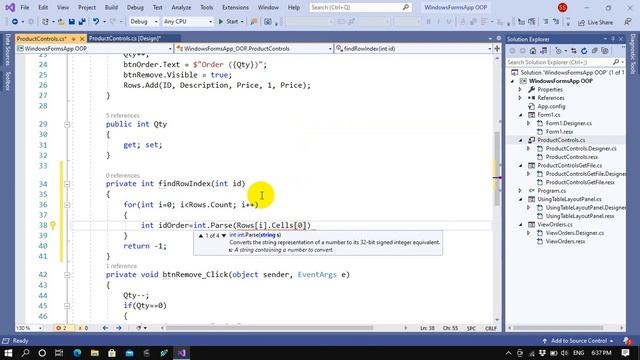Click the previous issue arrow in status strip

coord(105,328)
